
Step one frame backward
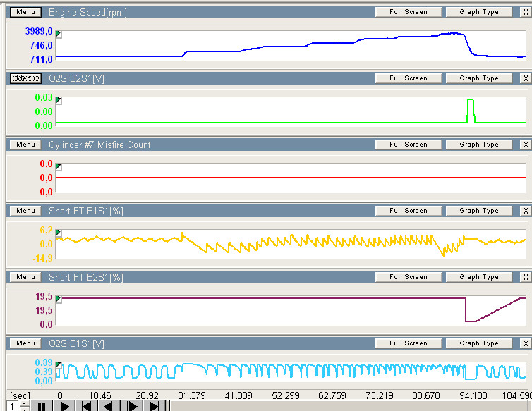point(109,406)
